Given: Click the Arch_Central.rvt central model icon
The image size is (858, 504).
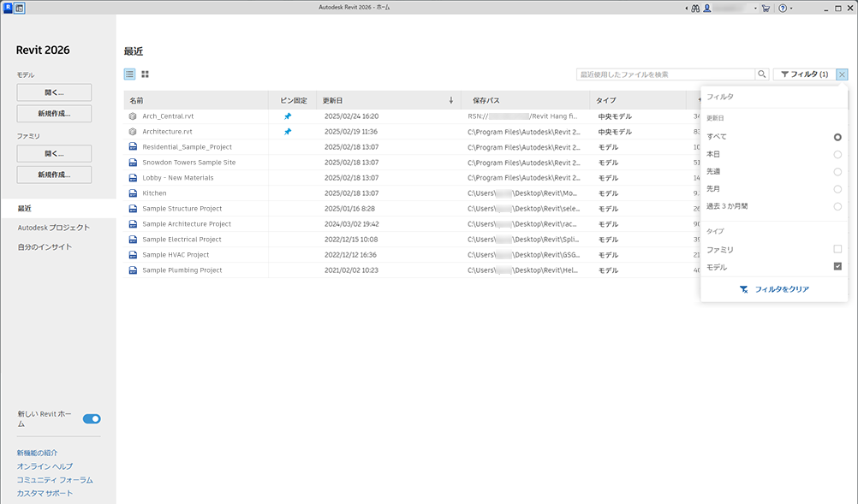Looking at the screenshot, I should [x=133, y=116].
